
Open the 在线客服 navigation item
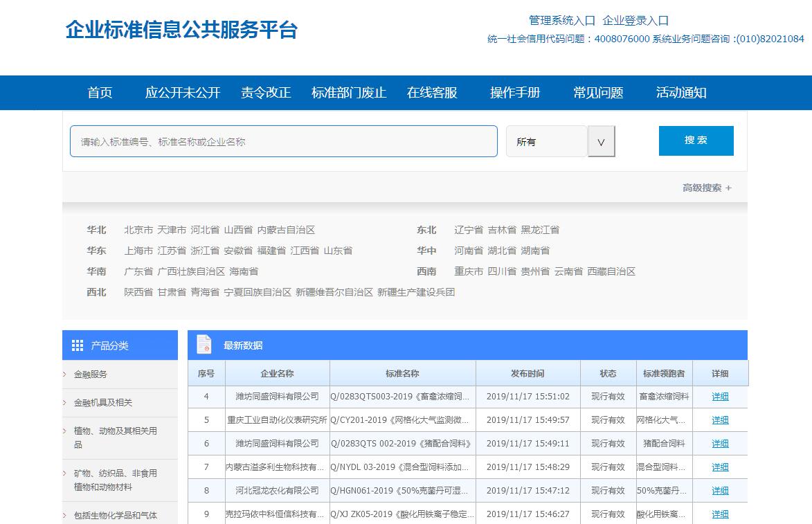point(432,93)
